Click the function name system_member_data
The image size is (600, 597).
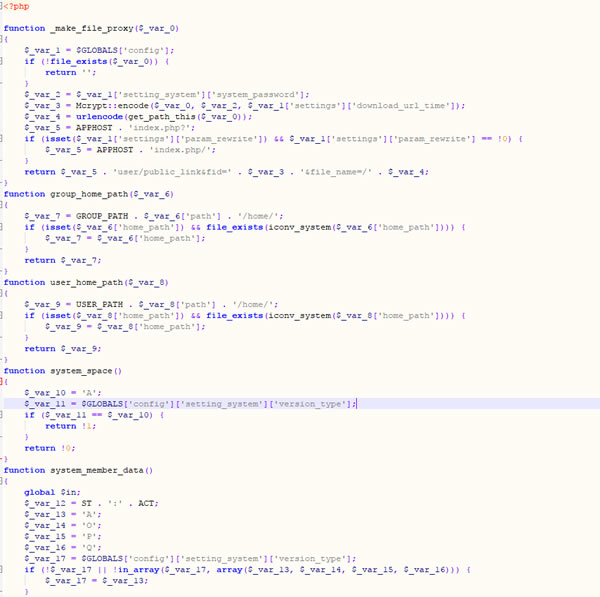tap(97, 470)
